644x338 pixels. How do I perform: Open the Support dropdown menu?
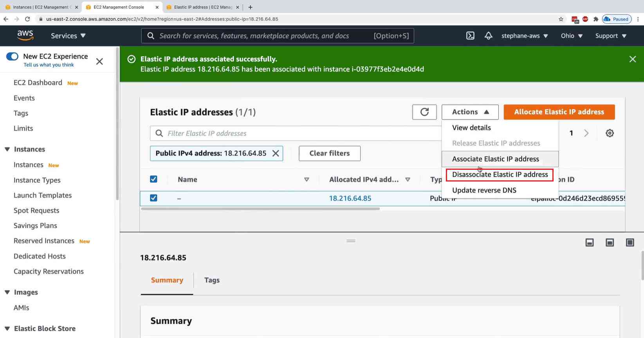coord(611,36)
